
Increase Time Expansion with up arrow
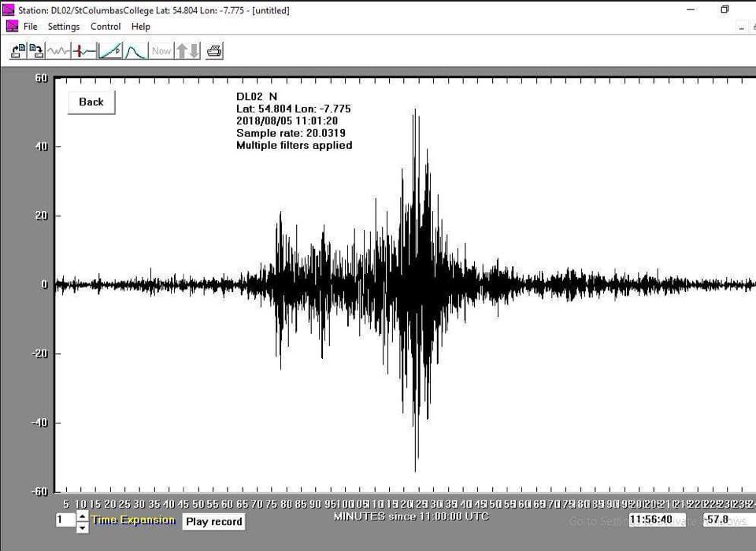click(83, 516)
